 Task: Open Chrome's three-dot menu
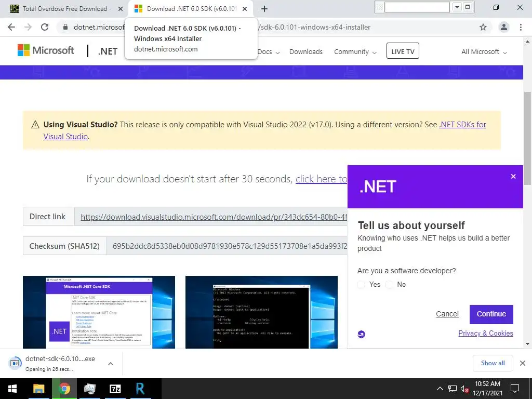(x=521, y=27)
